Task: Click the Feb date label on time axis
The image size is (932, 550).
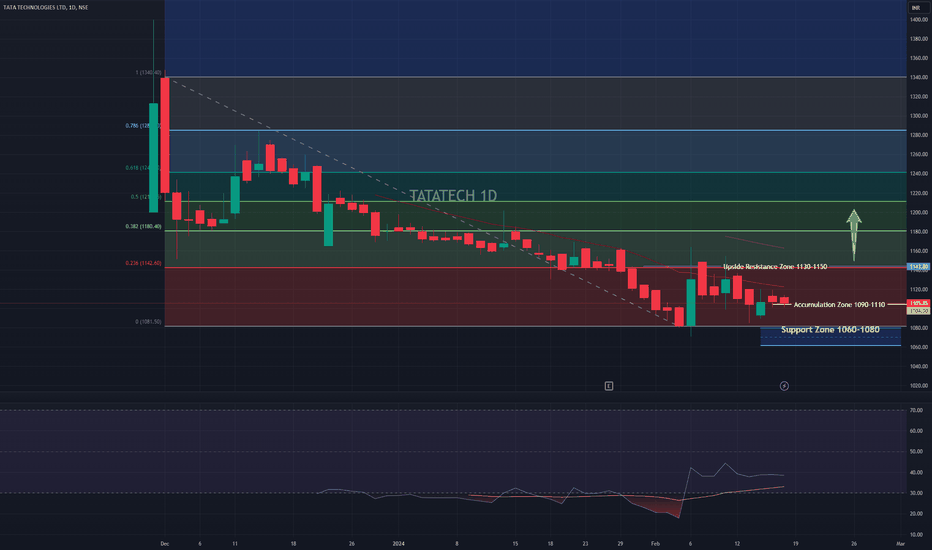Action: click(x=655, y=543)
